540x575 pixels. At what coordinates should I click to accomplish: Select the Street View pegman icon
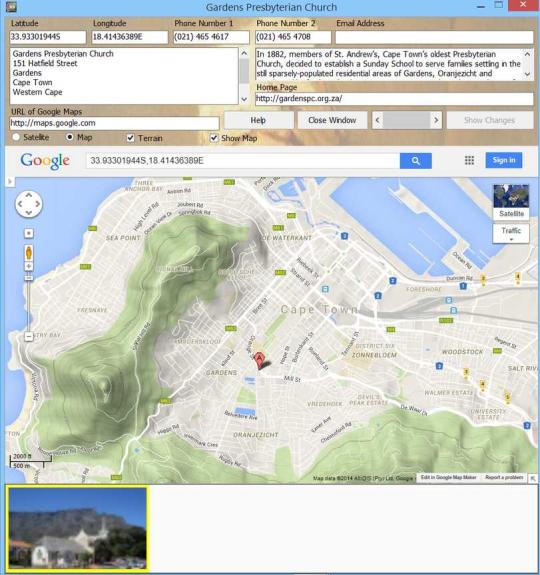29,253
